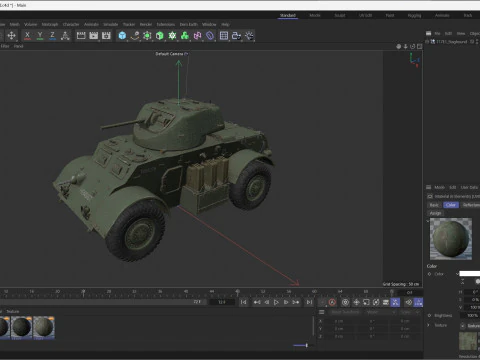The height and width of the screenshot is (360, 480).
Task: Click the keyframe selection circle icon
Action: pos(345,302)
